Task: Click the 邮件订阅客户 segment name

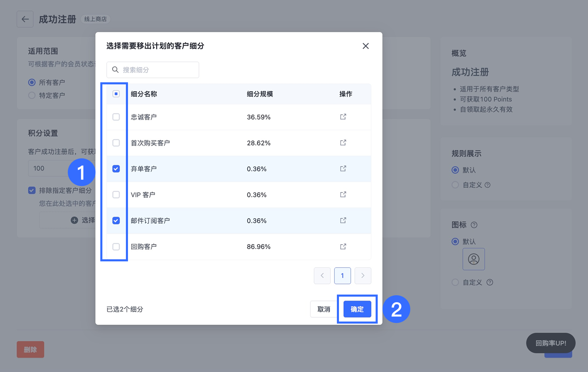Action: click(x=150, y=221)
